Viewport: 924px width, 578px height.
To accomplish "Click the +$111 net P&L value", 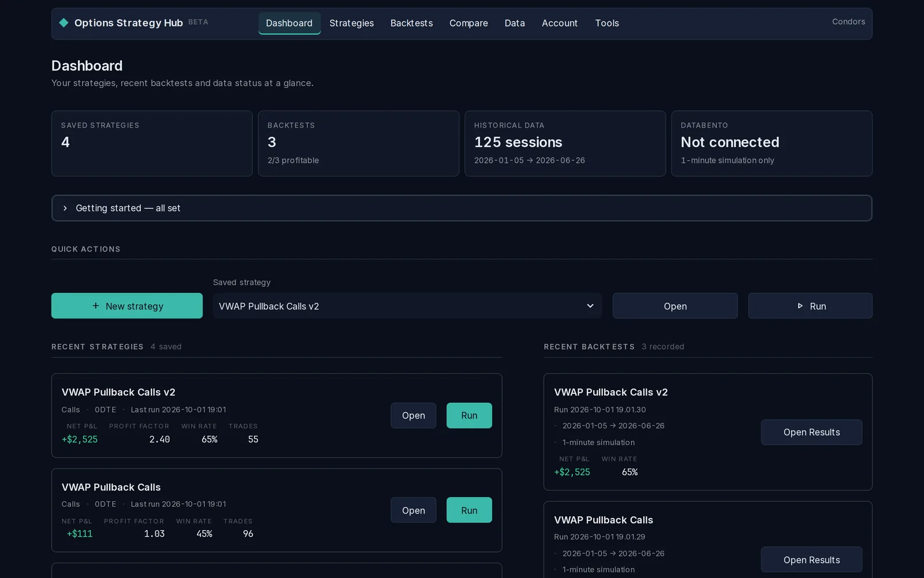I will (x=80, y=534).
